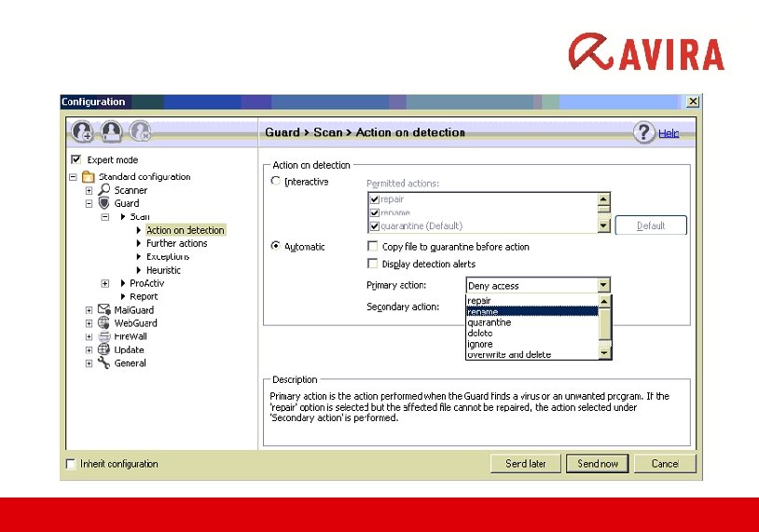Expand the WebGuard tree node

click(x=90, y=323)
